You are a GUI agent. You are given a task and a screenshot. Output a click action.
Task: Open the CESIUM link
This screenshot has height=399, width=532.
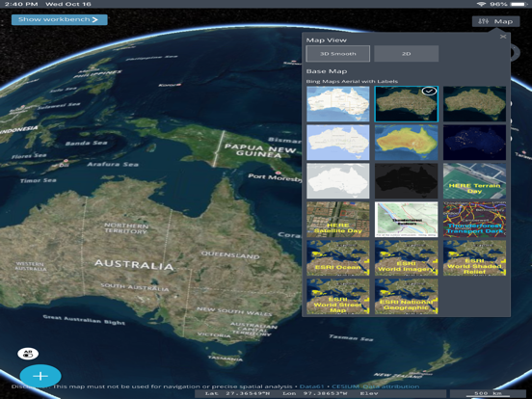345,386
